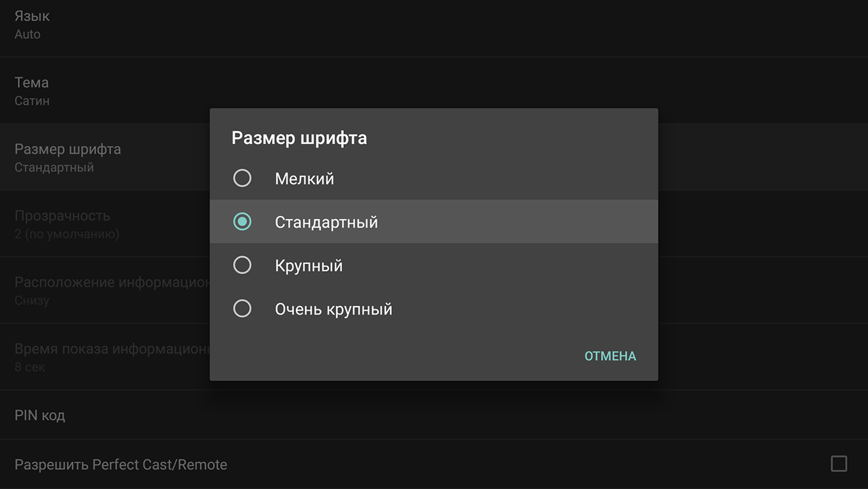Open the Тема setting
868x489 pixels.
[434, 90]
